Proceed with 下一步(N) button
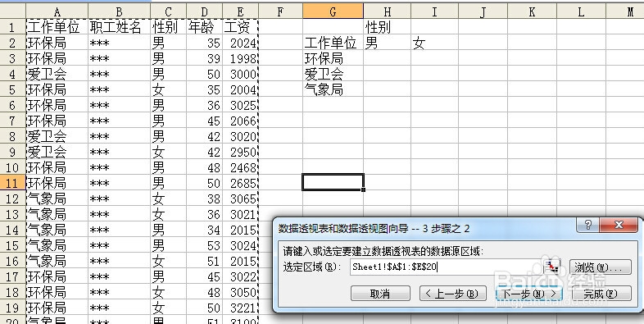Image resolution: width=644 pixels, height=324 pixels. coord(528,294)
